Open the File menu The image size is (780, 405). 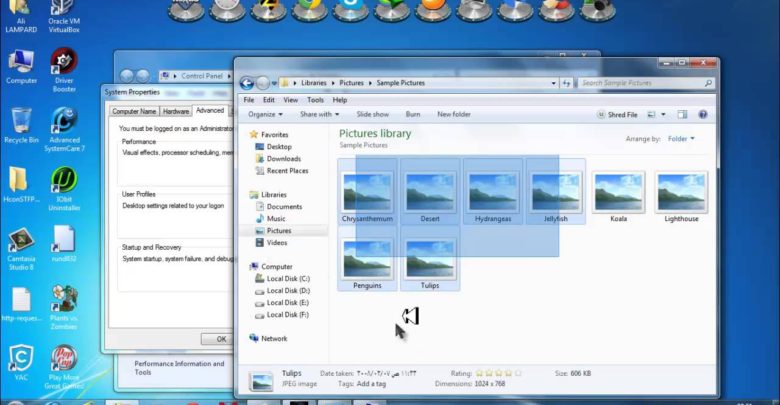click(249, 100)
